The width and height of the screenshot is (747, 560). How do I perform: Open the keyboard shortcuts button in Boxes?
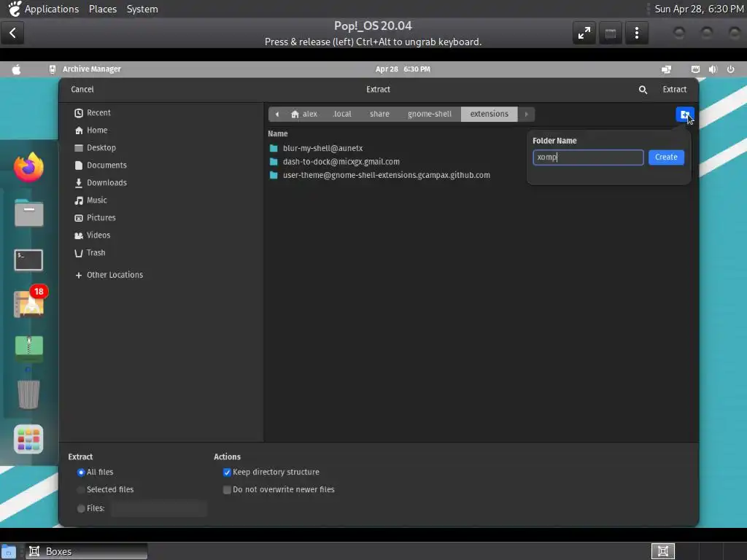(611, 33)
